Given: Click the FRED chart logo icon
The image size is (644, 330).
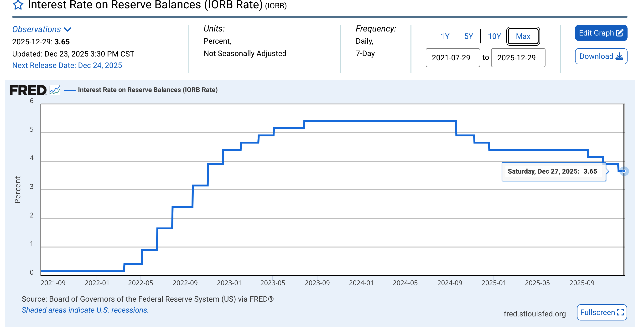Looking at the screenshot, I should (x=54, y=90).
